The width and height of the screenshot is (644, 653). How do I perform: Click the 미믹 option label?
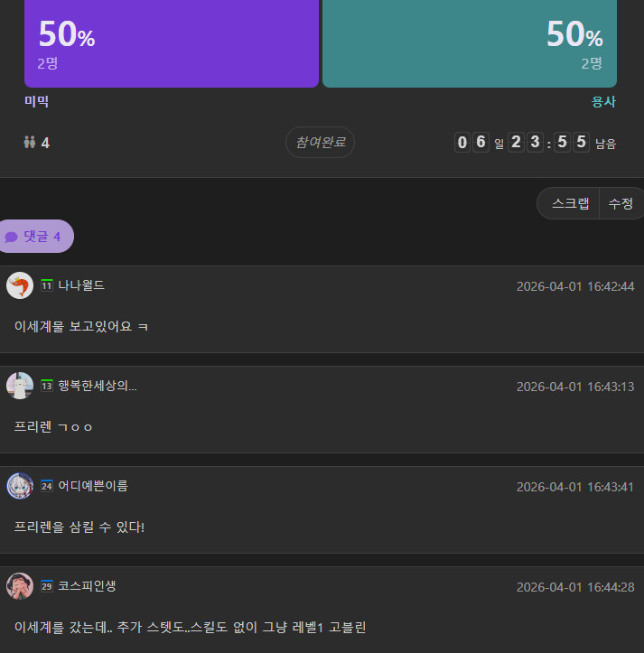(x=37, y=102)
